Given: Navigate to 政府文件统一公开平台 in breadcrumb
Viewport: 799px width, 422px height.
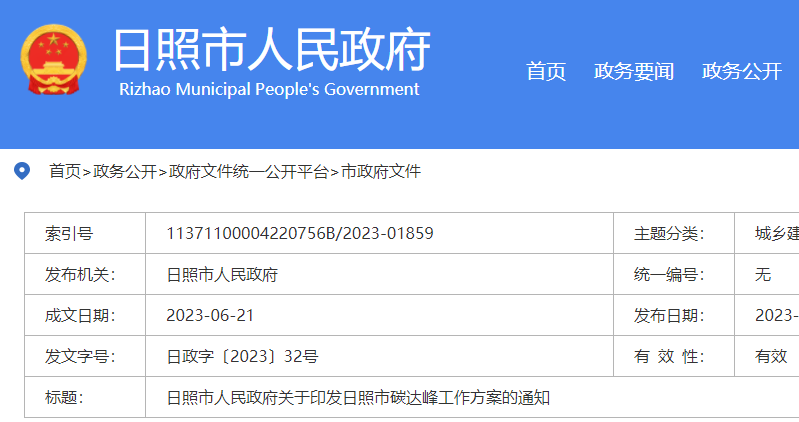Looking at the screenshot, I should (249, 172).
